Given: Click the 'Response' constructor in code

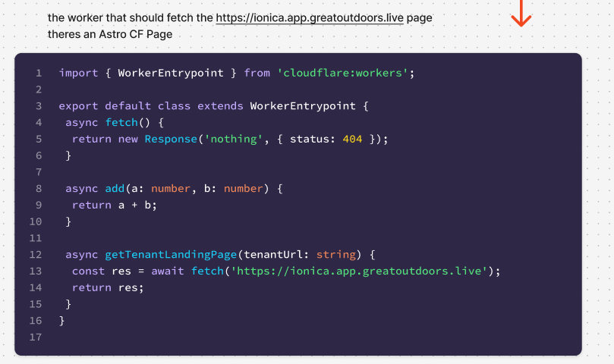Looking at the screenshot, I should coord(171,139).
